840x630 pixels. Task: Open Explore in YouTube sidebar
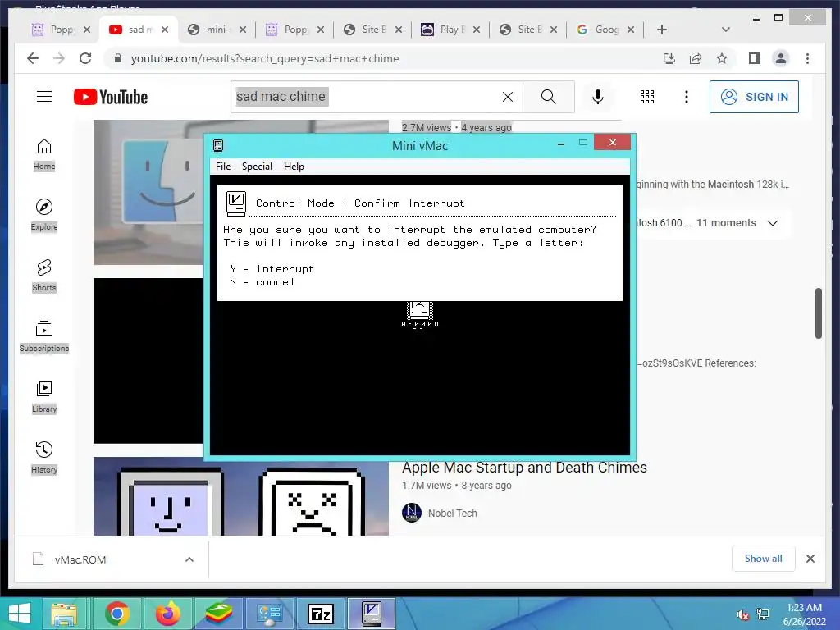point(44,215)
